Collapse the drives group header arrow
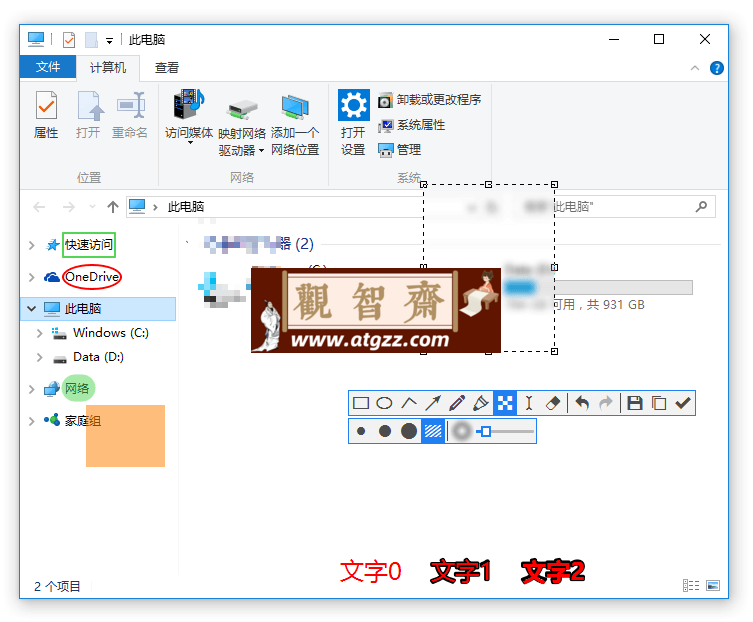753x622 pixels. click(187, 243)
